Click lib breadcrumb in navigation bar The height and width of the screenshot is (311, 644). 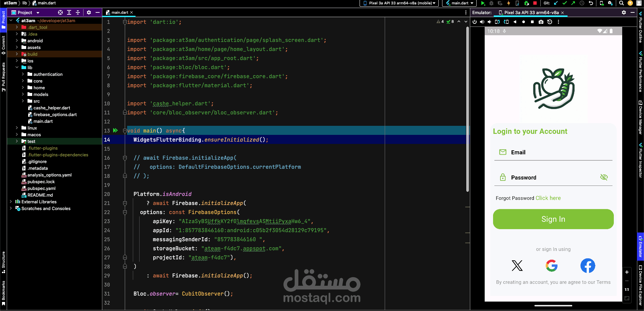[x=24, y=3]
